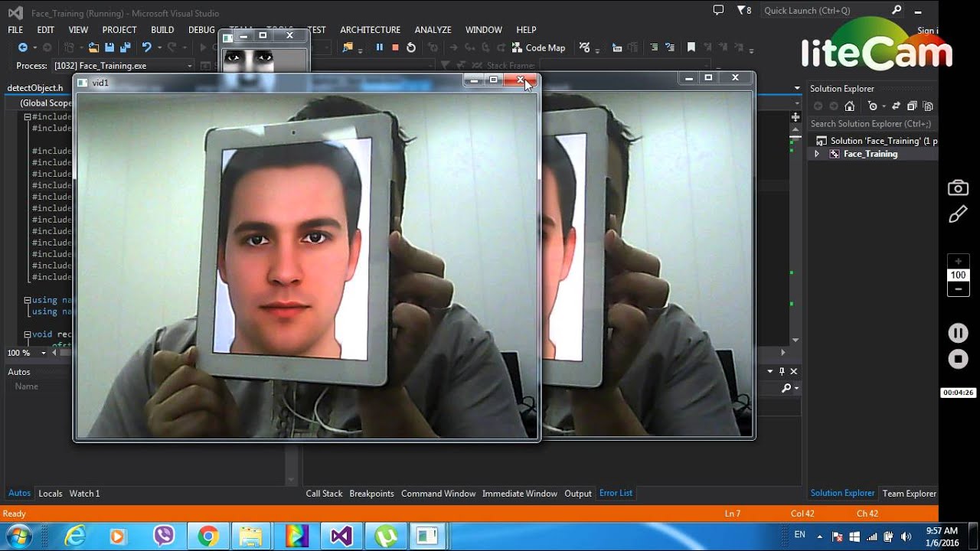Open the ANALYZE menu
The height and width of the screenshot is (551, 980).
pos(433,30)
